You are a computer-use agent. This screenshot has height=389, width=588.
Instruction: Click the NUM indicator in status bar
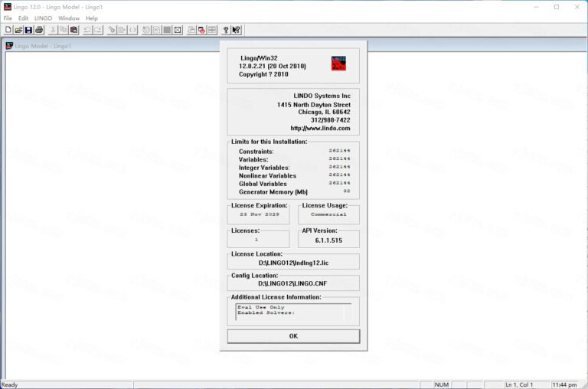point(441,384)
